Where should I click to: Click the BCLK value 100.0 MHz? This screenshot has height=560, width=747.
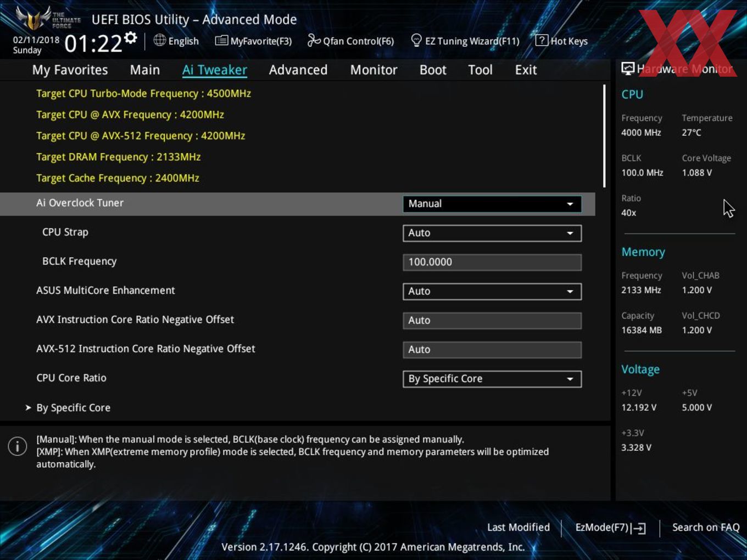(642, 172)
